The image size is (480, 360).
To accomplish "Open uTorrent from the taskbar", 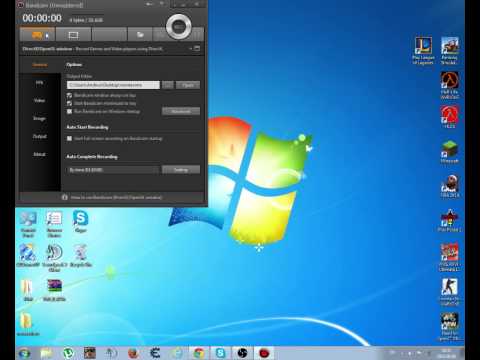I will pos(68,353).
